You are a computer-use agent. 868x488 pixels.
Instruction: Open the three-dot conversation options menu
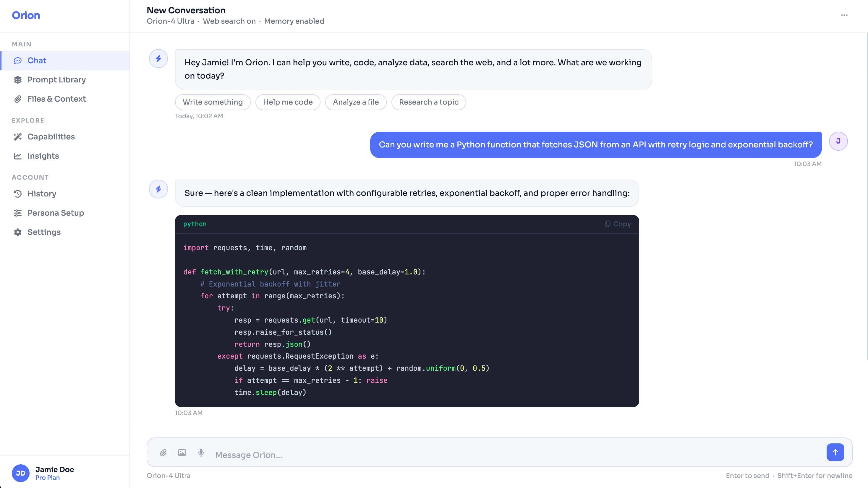coord(844,15)
